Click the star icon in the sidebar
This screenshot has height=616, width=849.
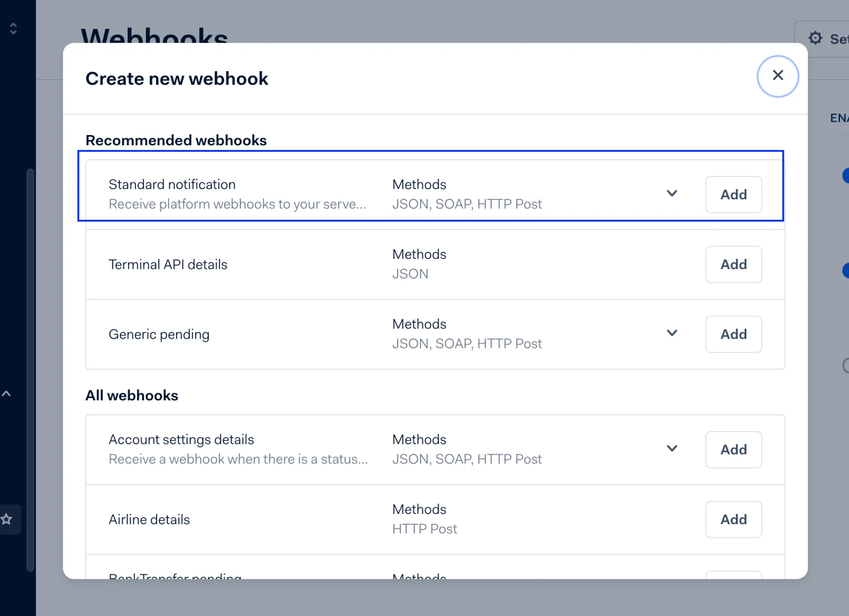pos(6,519)
